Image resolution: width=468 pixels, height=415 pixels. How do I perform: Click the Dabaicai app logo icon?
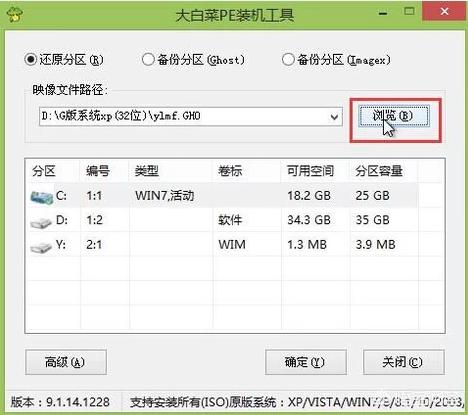[x=14, y=14]
